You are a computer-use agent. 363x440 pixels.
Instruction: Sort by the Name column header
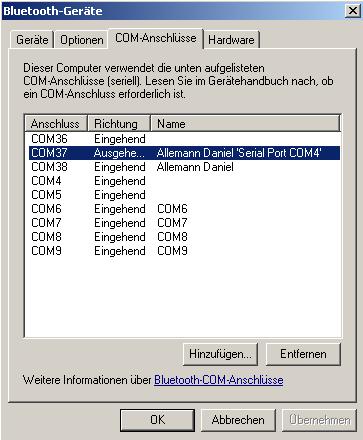point(245,124)
